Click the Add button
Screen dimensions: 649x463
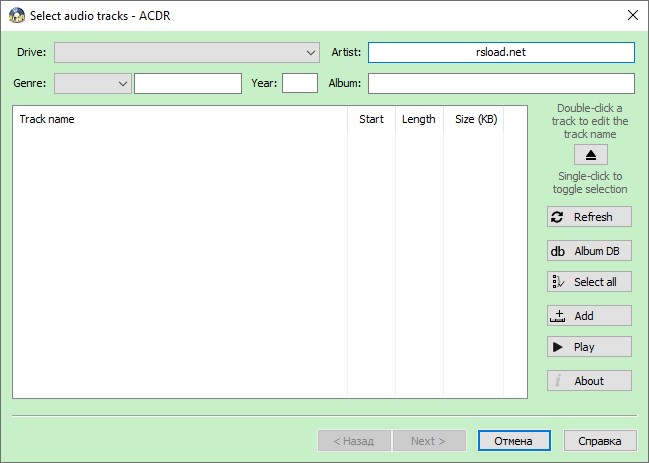(589, 316)
